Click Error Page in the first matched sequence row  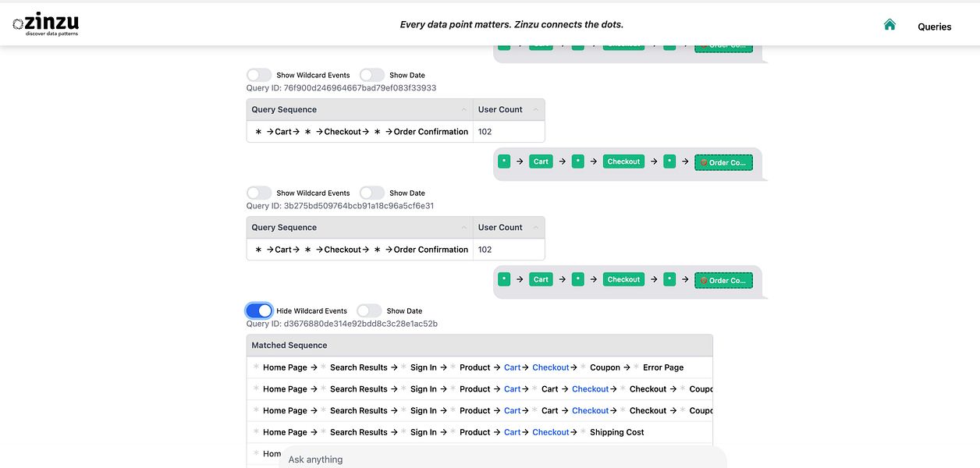pyautogui.click(x=663, y=367)
